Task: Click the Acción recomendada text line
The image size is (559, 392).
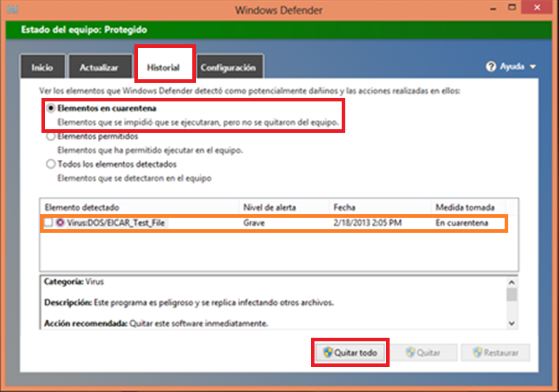Action: coord(156,323)
